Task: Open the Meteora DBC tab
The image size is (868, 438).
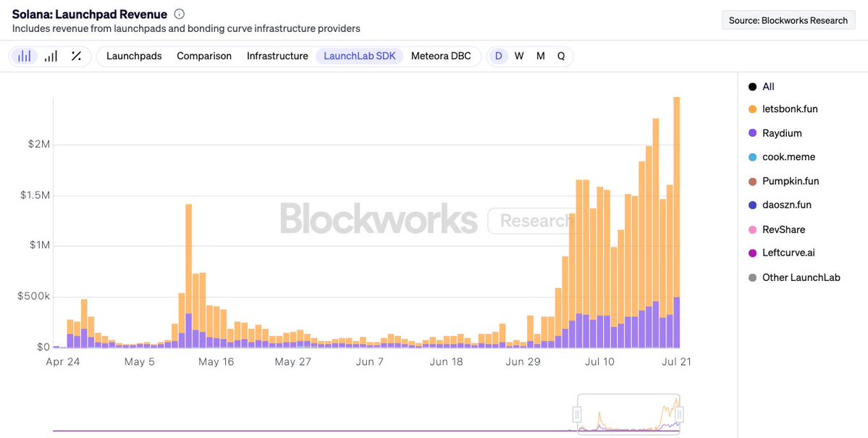Action: tap(441, 56)
